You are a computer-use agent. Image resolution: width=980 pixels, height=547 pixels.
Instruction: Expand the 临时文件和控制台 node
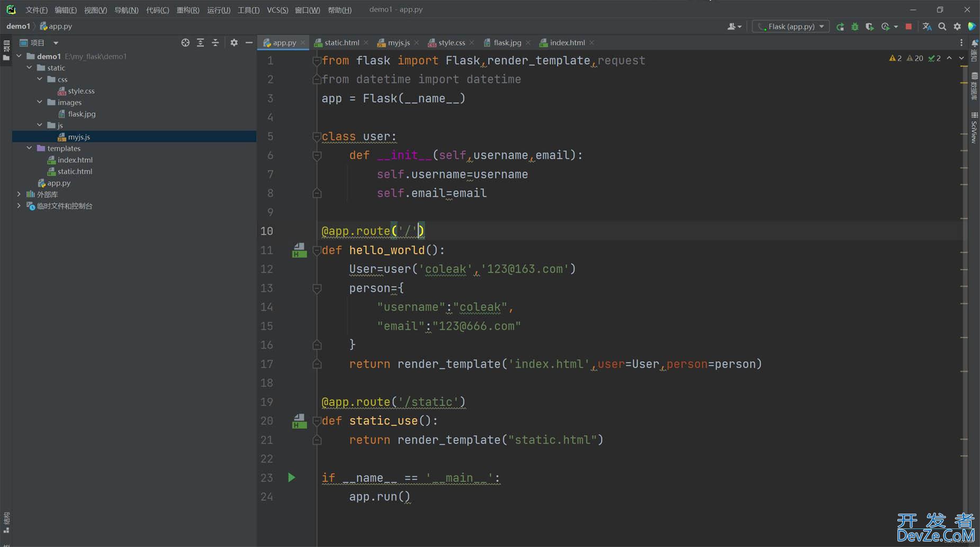click(19, 206)
